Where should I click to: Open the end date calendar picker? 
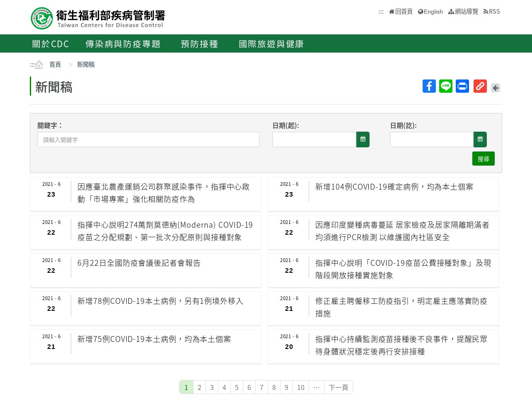480,139
